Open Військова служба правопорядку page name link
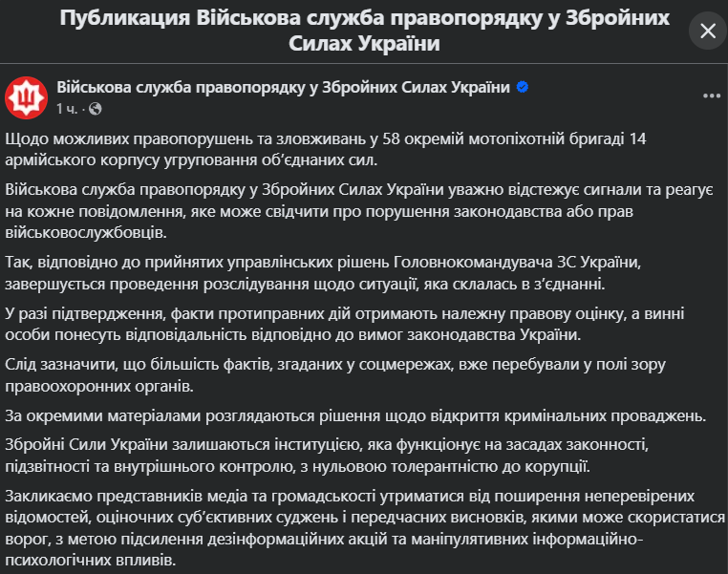The height and width of the screenshot is (574, 728). coord(284,88)
